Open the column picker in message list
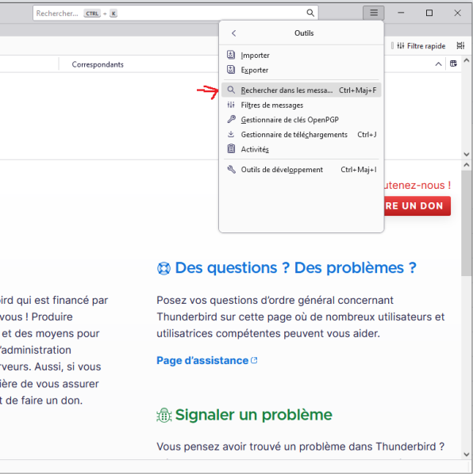The width and height of the screenshot is (473, 476). [453, 63]
